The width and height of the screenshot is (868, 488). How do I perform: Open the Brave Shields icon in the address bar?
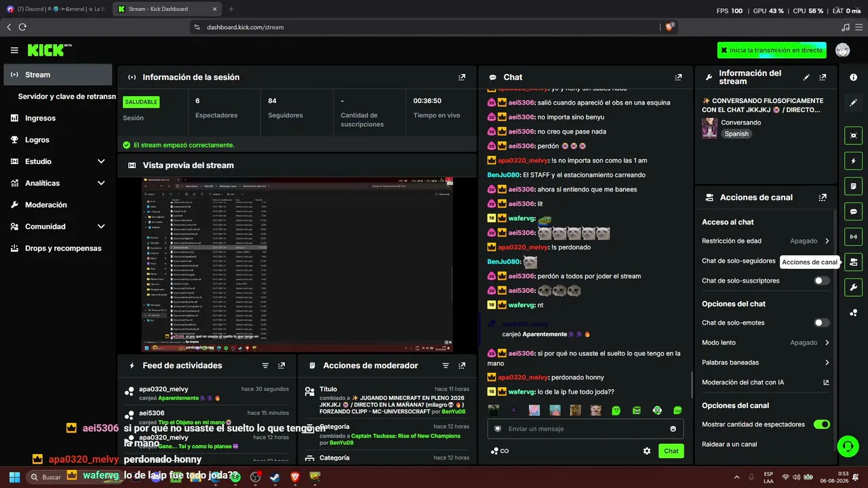(669, 27)
